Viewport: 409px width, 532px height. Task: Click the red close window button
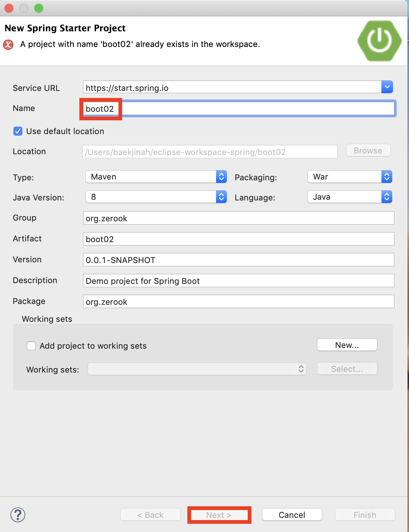point(9,8)
